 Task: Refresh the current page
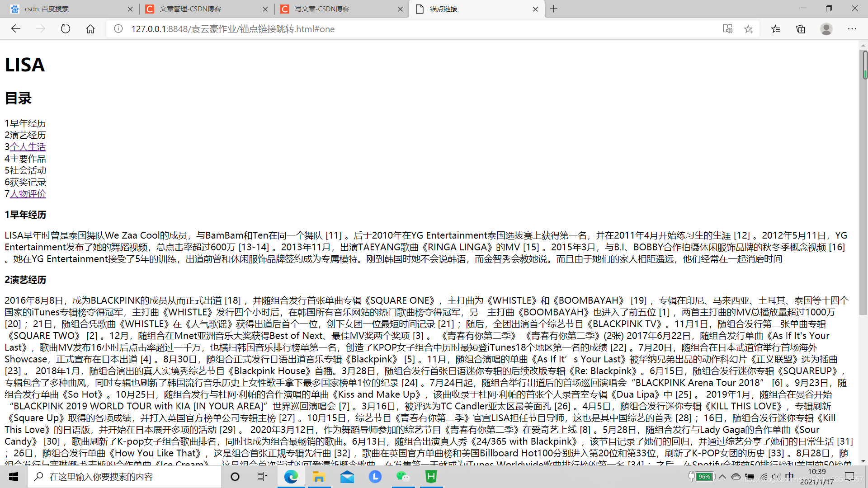pyautogui.click(x=66, y=29)
